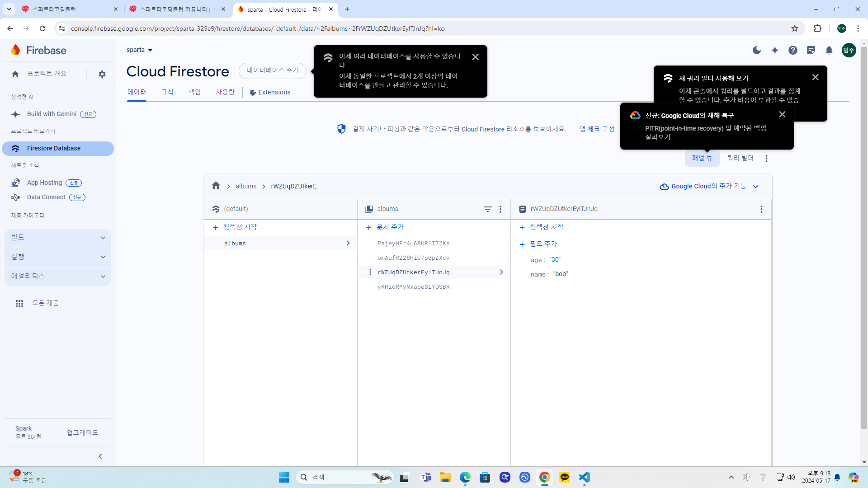Screen dimensions: 868x488
Task: Open three-dot menu next to 쿼리 빌더
Action: click(766, 159)
